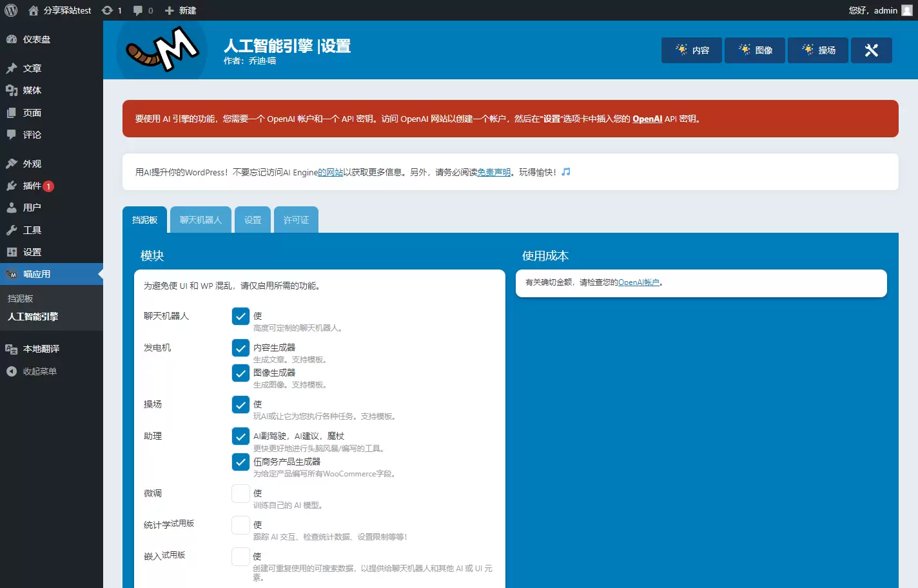
Task: Click the 模块 section heading
Action: coord(152,256)
